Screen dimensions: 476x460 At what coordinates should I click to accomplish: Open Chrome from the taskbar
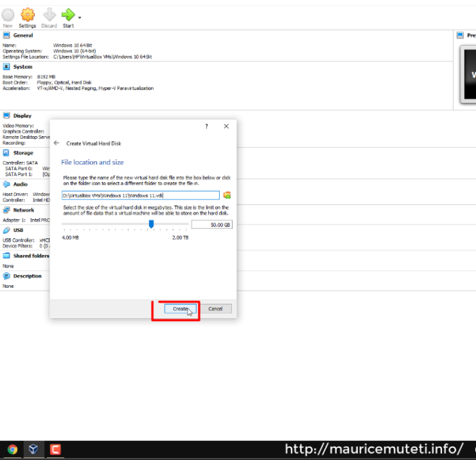12,449
